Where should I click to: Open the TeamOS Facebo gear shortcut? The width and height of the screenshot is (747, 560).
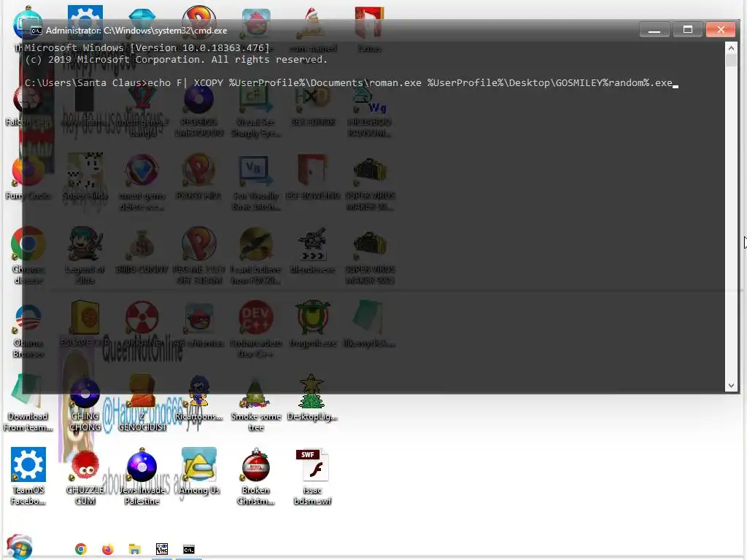[28, 476]
